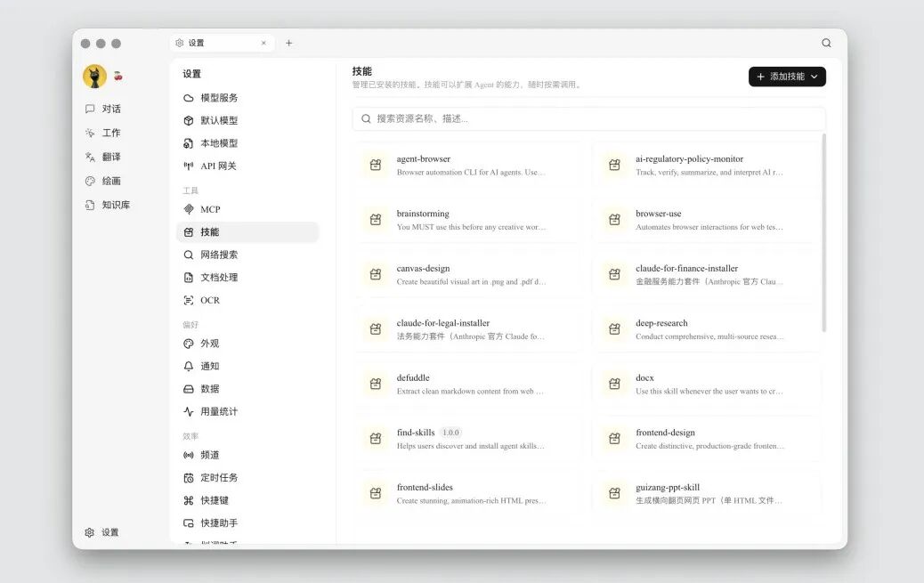
Task: Open 文档处理 settings page
Action: [247, 278]
